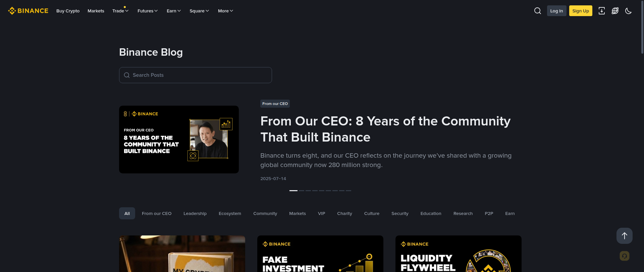Select the second carousel slide indicator

[x=302, y=191]
